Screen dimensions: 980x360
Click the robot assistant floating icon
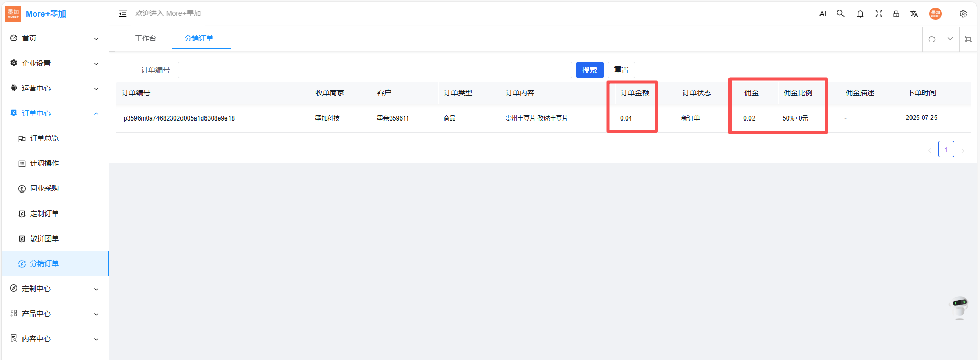[x=959, y=307]
